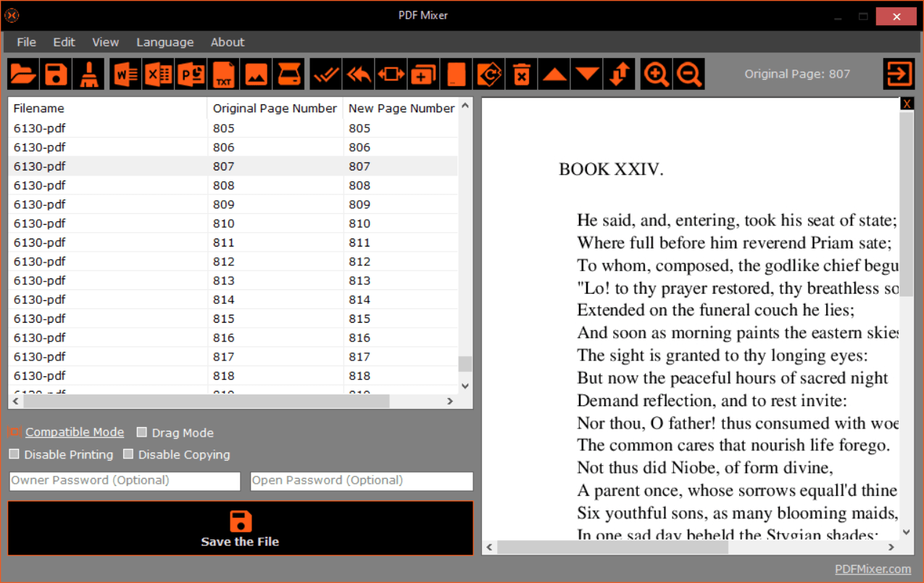Open the Language menu

(x=165, y=42)
